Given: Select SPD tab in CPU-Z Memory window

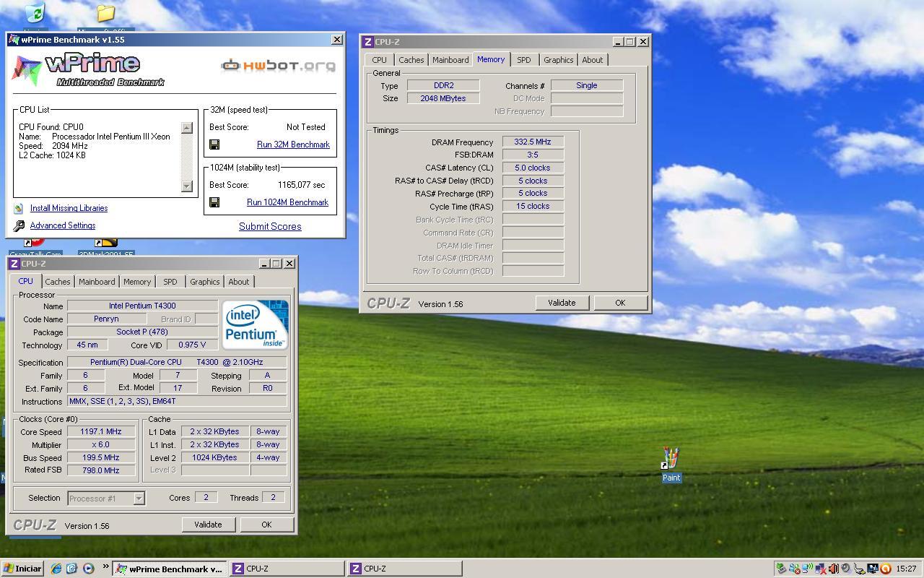Looking at the screenshot, I should pos(524,60).
